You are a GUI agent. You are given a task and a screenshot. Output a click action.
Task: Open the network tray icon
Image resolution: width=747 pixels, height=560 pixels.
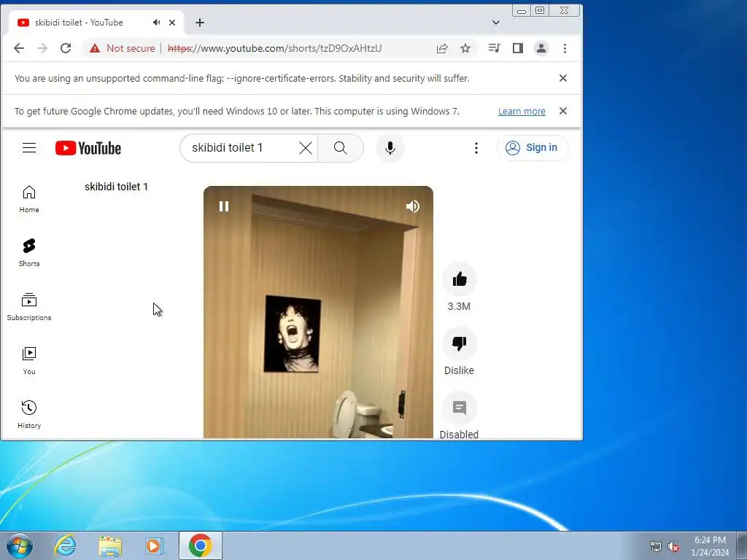point(656,547)
